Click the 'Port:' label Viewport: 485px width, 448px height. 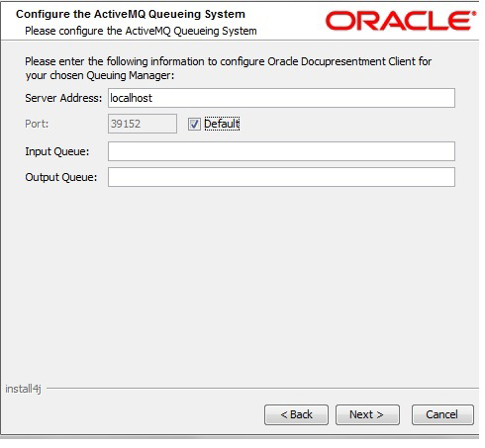point(37,124)
